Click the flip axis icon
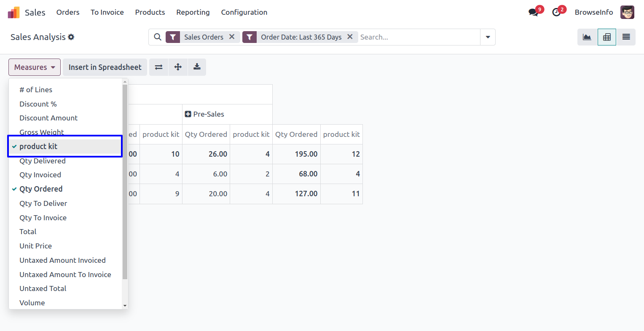The width and height of the screenshot is (644, 331). [159, 67]
